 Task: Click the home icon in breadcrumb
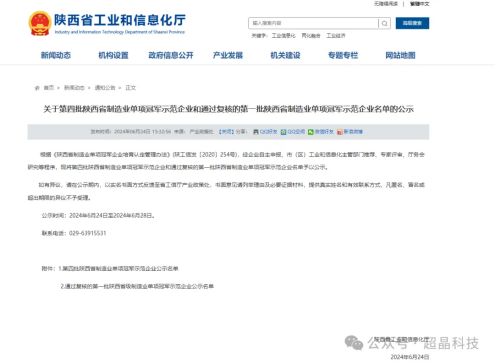(37, 88)
